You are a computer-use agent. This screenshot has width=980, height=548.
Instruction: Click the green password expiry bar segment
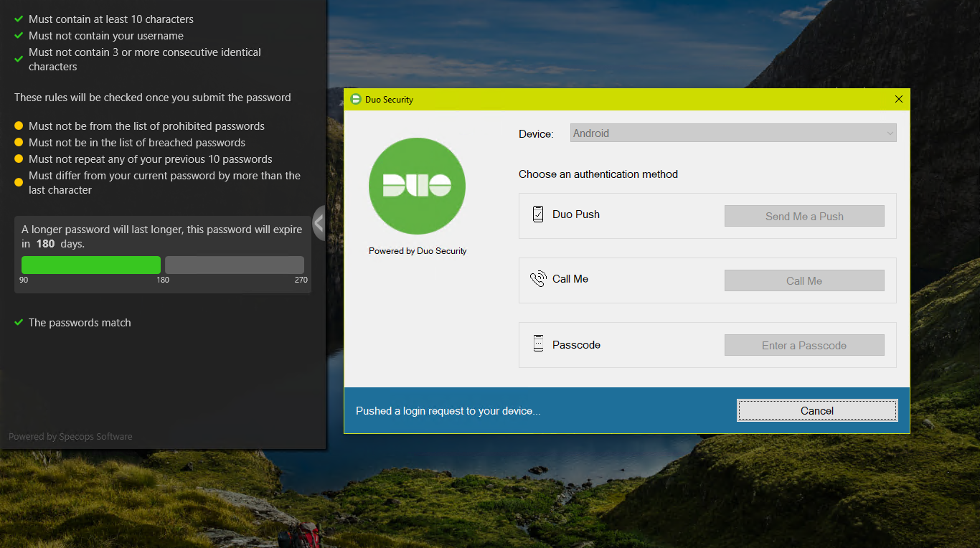91,265
